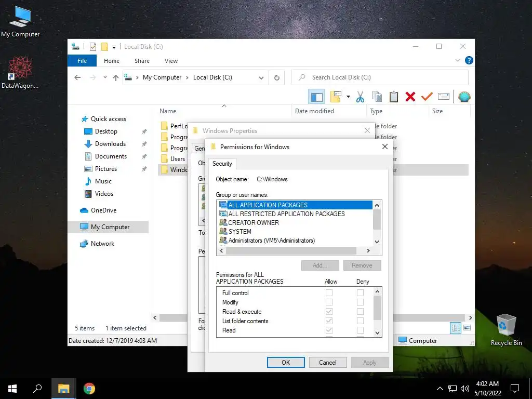Select My Computer desktop icon
The image size is (532, 399).
(x=20, y=21)
